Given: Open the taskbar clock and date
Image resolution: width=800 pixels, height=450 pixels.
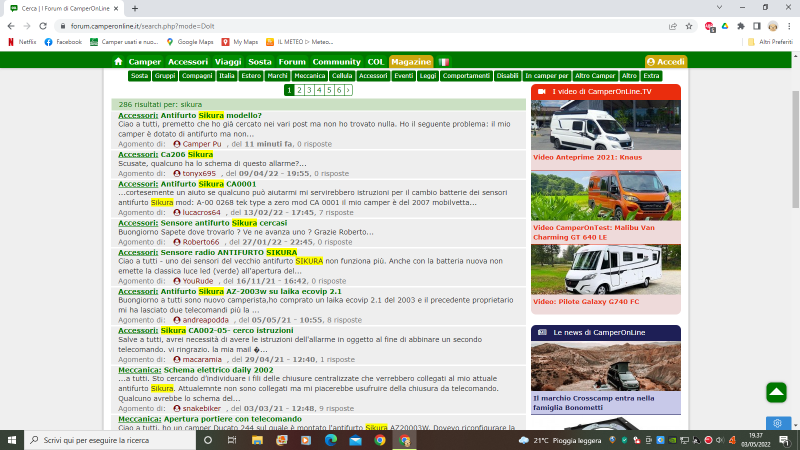Looking at the screenshot, I should click(756, 440).
